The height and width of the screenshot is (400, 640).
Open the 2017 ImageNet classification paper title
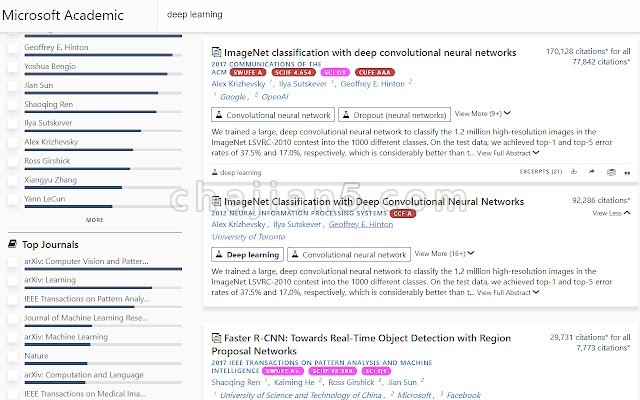tap(370, 52)
